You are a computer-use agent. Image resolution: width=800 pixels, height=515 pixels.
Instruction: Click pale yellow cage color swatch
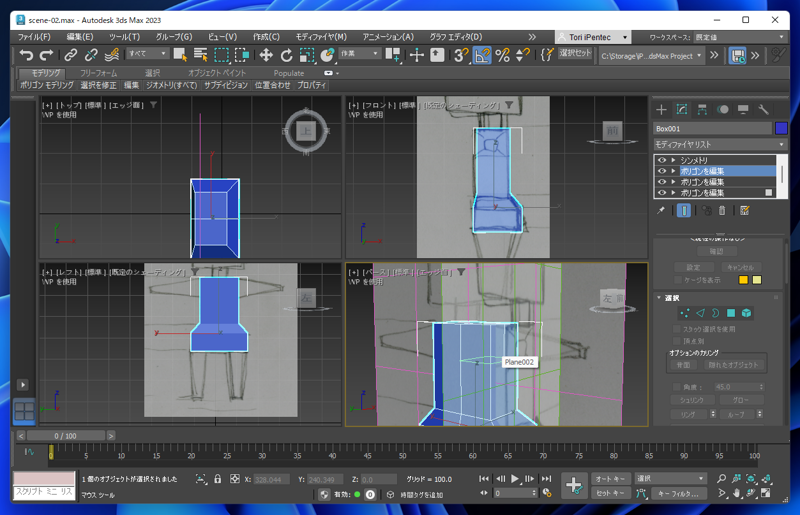[x=757, y=280]
